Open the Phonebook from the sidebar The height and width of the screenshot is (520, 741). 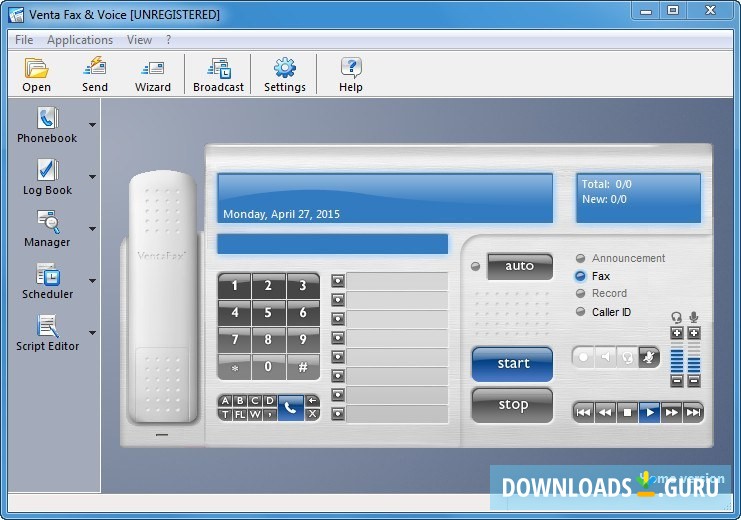point(47,125)
